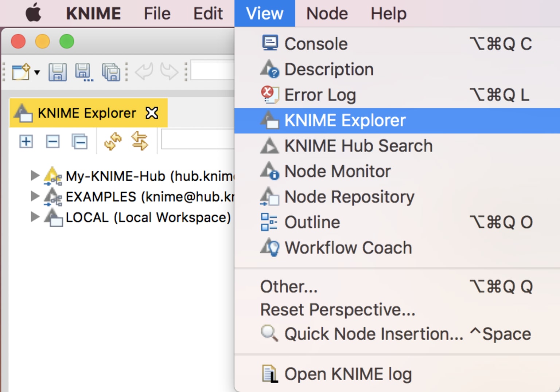Click the Collapse selected (minus) icon
The image size is (560, 392).
click(x=52, y=141)
